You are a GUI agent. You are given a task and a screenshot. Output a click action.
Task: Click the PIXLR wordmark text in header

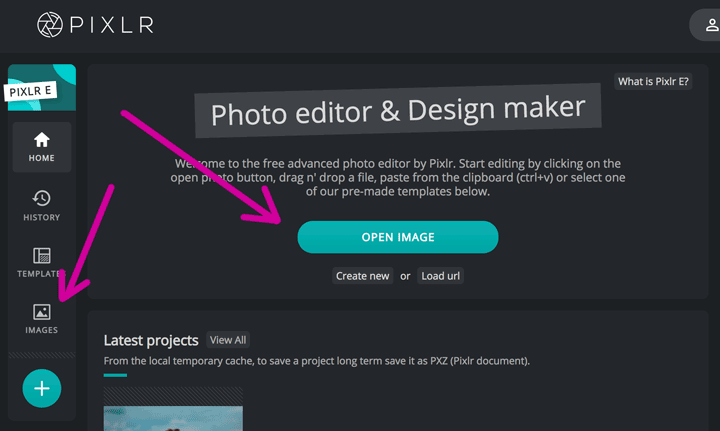[110, 25]
